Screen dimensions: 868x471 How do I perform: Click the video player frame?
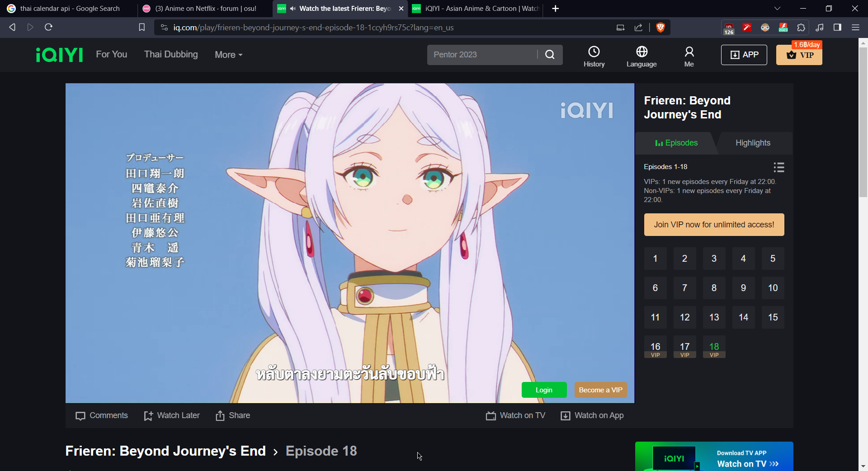click(350, 243)
